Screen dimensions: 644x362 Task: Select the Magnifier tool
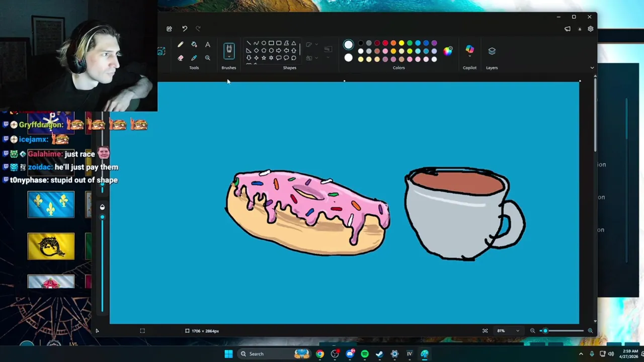click(207, 58)
